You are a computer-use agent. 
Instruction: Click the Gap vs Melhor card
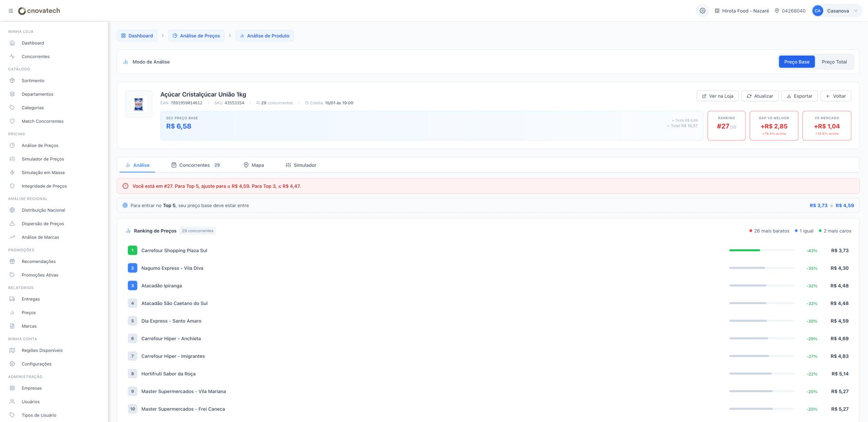click(x=774, y=126)
